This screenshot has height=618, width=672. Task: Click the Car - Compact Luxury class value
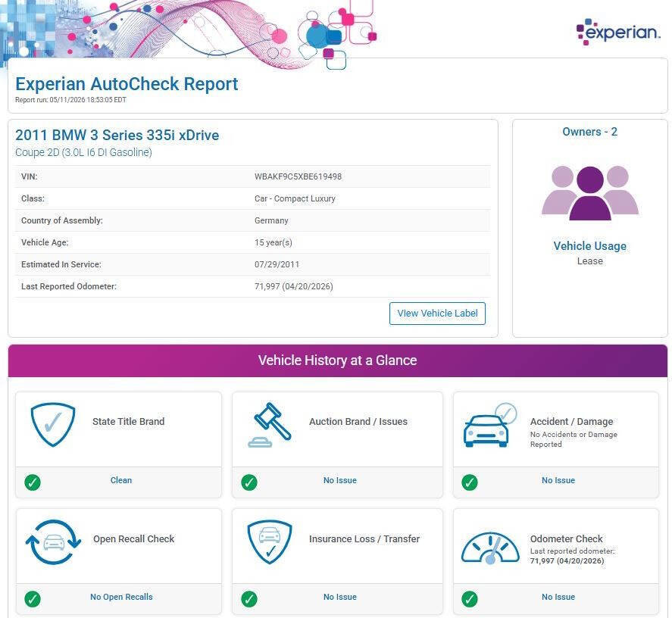(295, 199)
